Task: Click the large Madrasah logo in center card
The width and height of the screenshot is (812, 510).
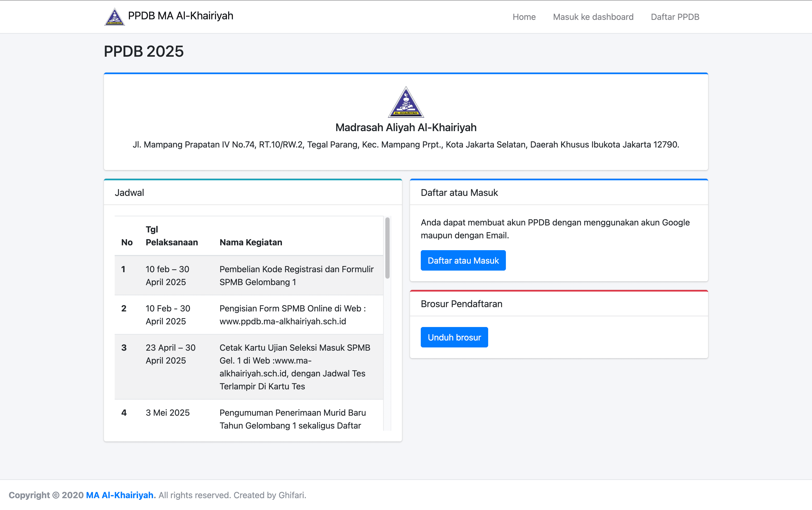Action: [x=406, y=102]
